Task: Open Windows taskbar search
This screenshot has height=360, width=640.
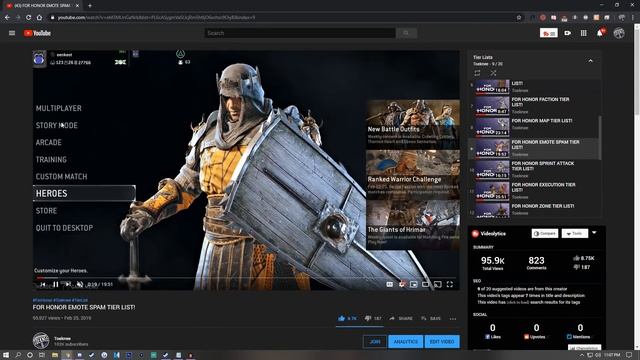Action: (x=18, y=355)
